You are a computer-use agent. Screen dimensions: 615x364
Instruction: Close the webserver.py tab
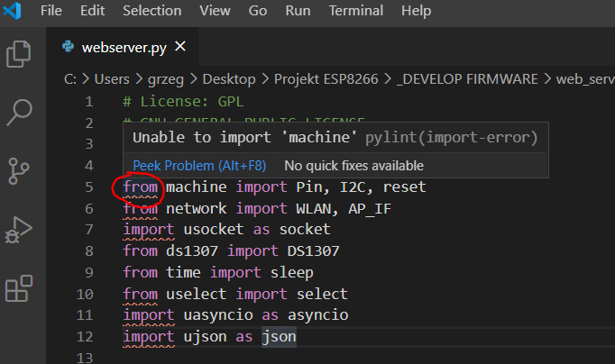click(x=180, y=47)
